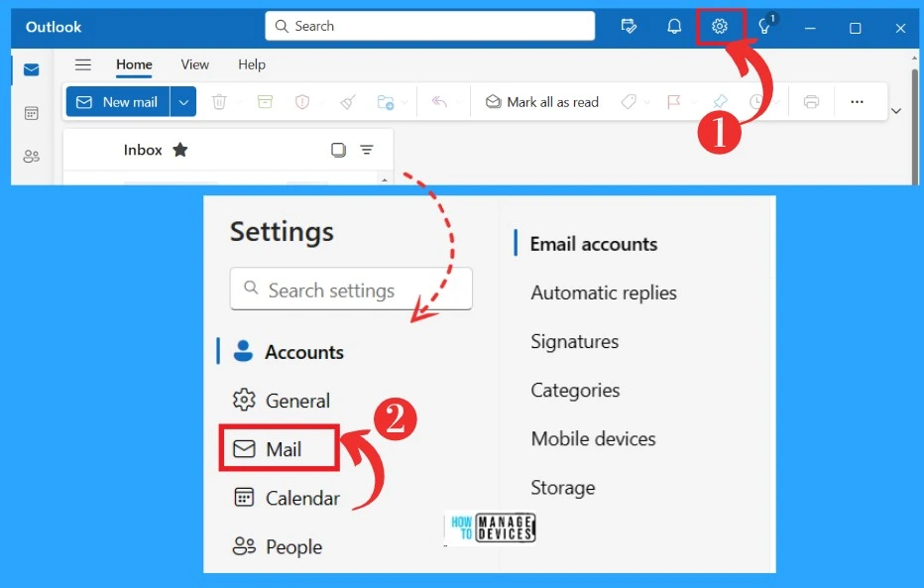Image resolution: width=924 pixels, height=588 pixels.
Task: Open Email accounts settings
Action: pos(594,244)
